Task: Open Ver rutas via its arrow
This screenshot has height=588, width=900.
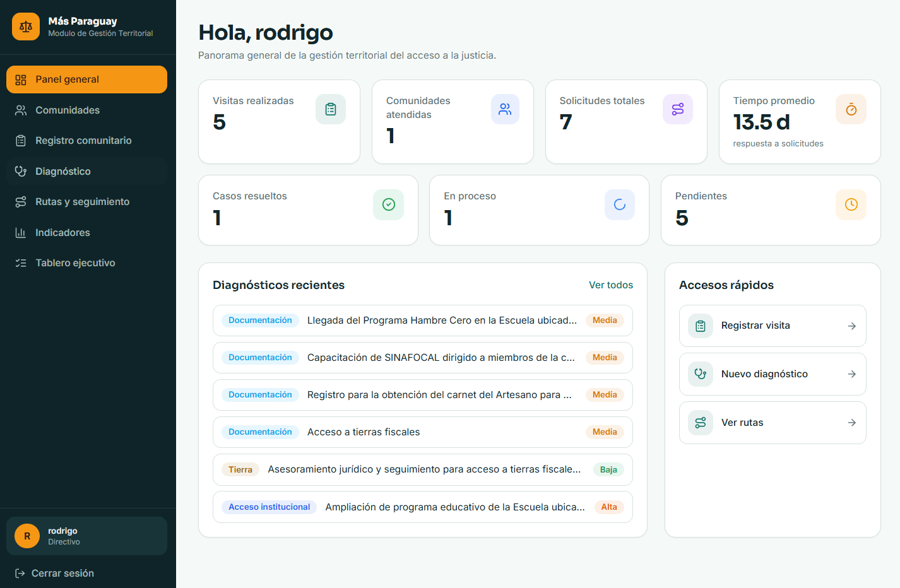Action: coord(852,423)
